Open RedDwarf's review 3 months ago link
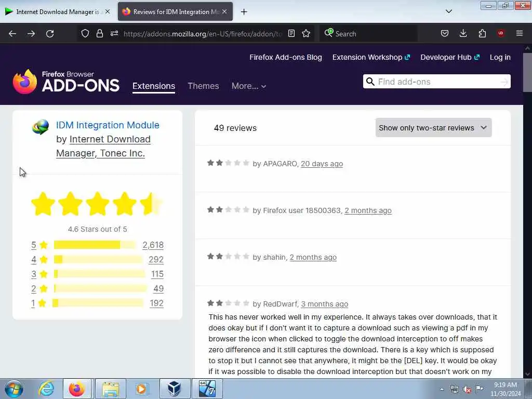This screenshot has height=399, width=532. (x=324, y=304)
